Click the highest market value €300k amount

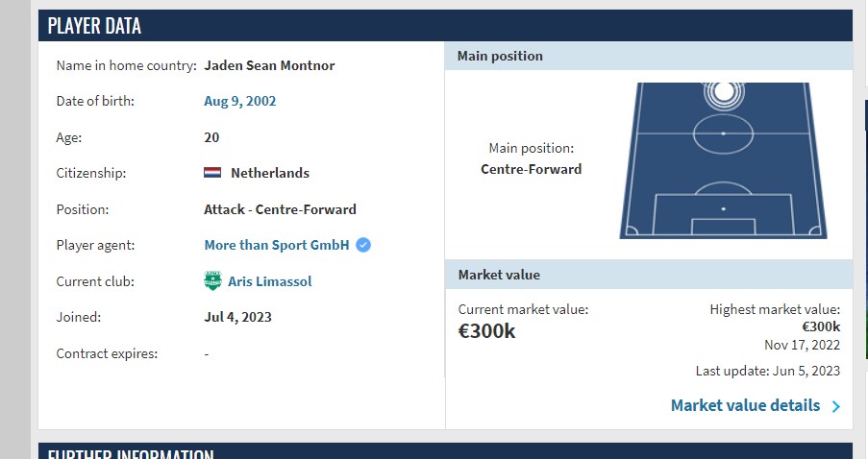pyautogui.click(x=821, y=326)
